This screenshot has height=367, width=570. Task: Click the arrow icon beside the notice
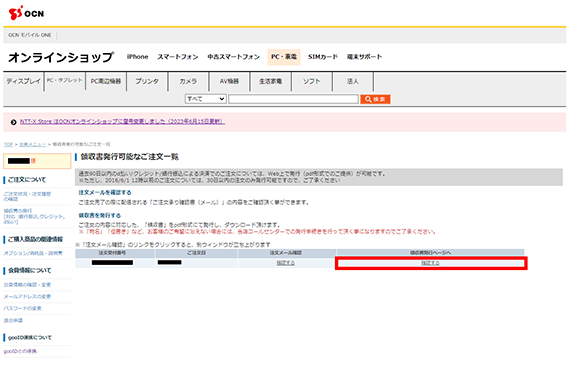tap(13, 122)
